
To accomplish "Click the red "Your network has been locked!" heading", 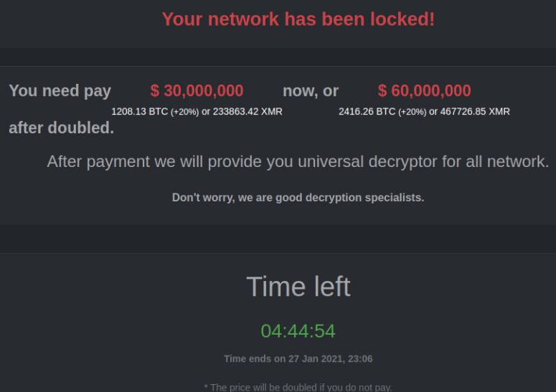I will tap(298, 19).
